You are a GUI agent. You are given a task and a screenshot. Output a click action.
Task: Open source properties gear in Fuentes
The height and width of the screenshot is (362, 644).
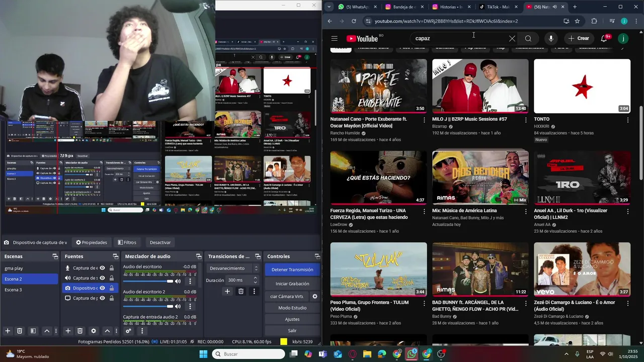93,331
